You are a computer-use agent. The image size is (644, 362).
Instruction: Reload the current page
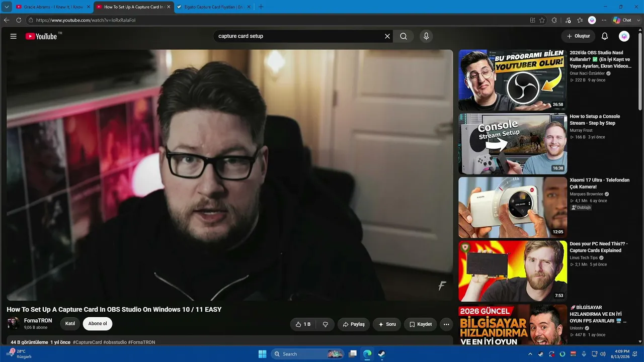click(19, 20)
